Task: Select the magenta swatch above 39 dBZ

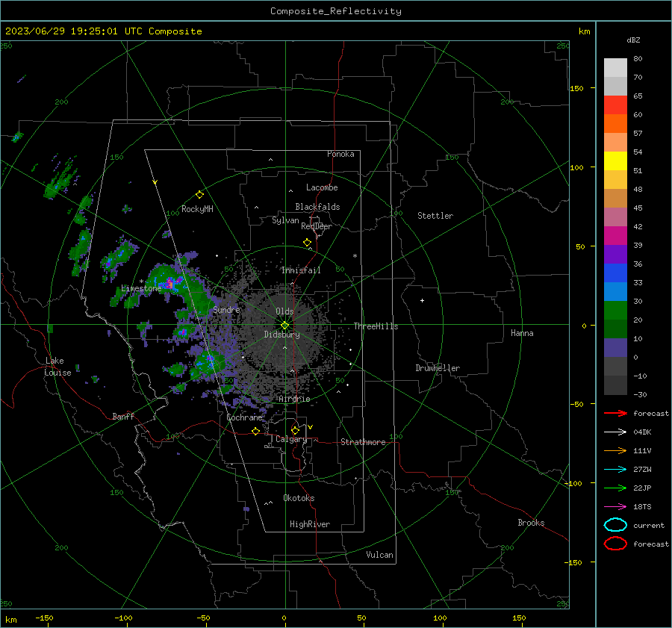Action: coord(615,235)
